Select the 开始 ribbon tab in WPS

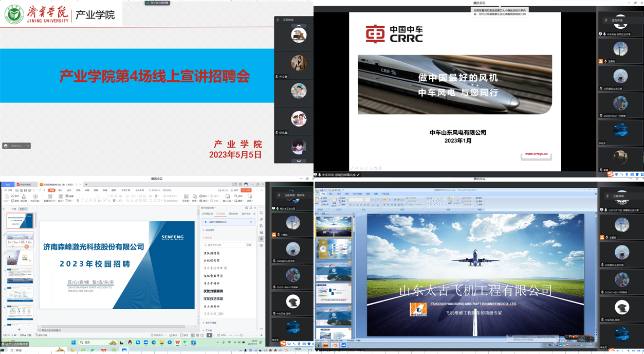pos(51,190)
